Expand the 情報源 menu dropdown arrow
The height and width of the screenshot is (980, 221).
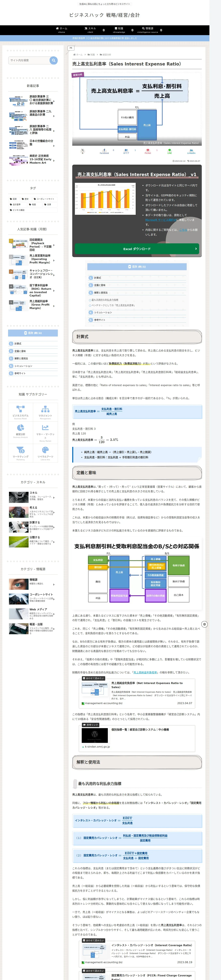(x=161, y=30)
